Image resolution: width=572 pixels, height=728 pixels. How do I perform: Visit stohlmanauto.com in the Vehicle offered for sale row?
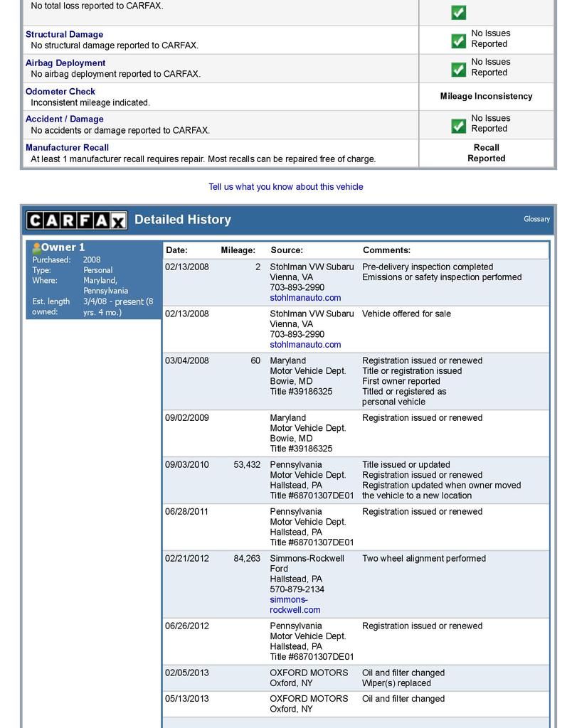tap(305, 345)
